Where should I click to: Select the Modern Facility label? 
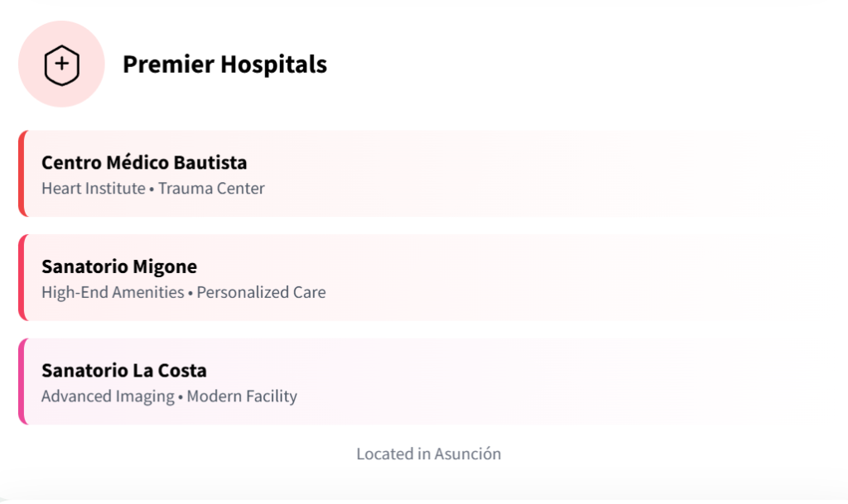(x=242, y=396)
